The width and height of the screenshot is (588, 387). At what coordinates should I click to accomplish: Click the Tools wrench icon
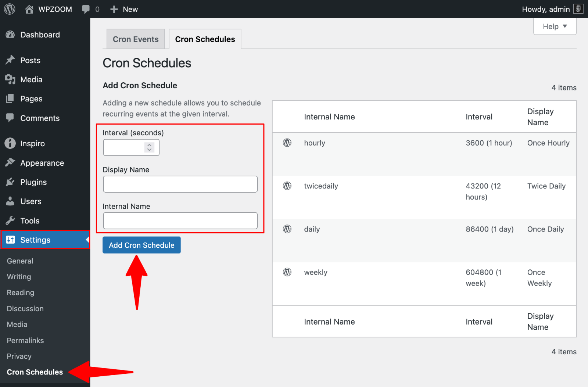[10, 221]
